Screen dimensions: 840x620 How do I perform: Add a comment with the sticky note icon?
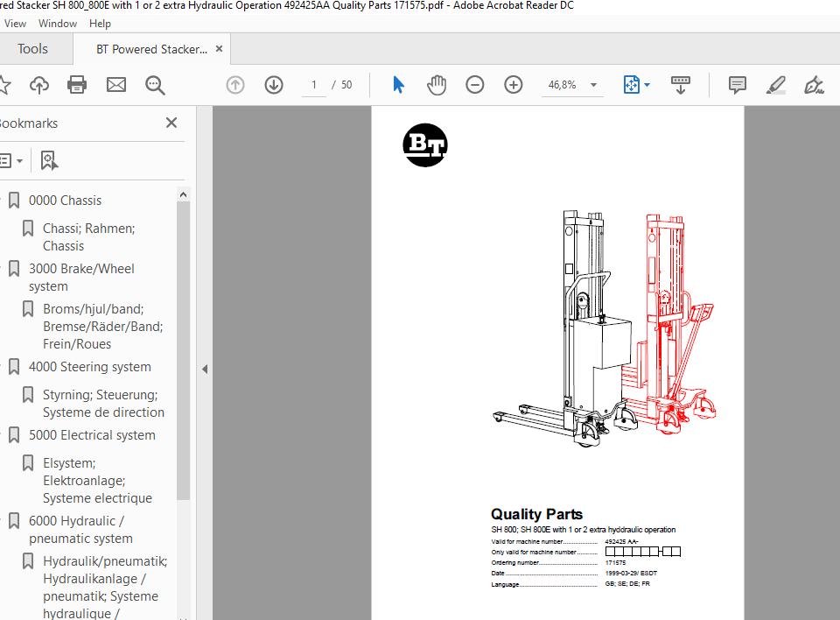737,85
